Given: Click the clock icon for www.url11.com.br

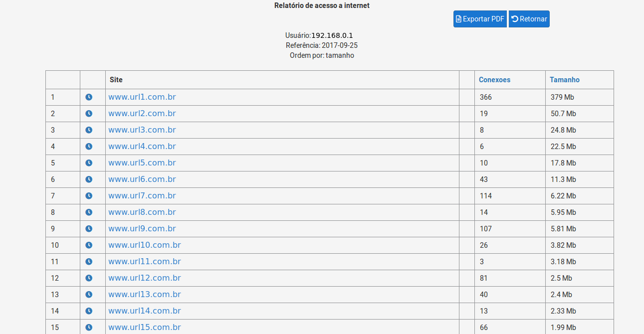Looking at the screenshot, I should [x=89, y=262].
